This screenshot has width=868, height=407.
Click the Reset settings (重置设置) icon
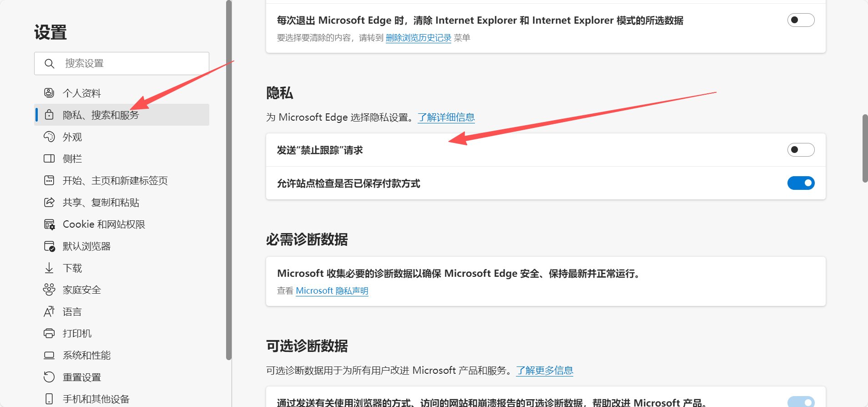click(x=49, y=377)
